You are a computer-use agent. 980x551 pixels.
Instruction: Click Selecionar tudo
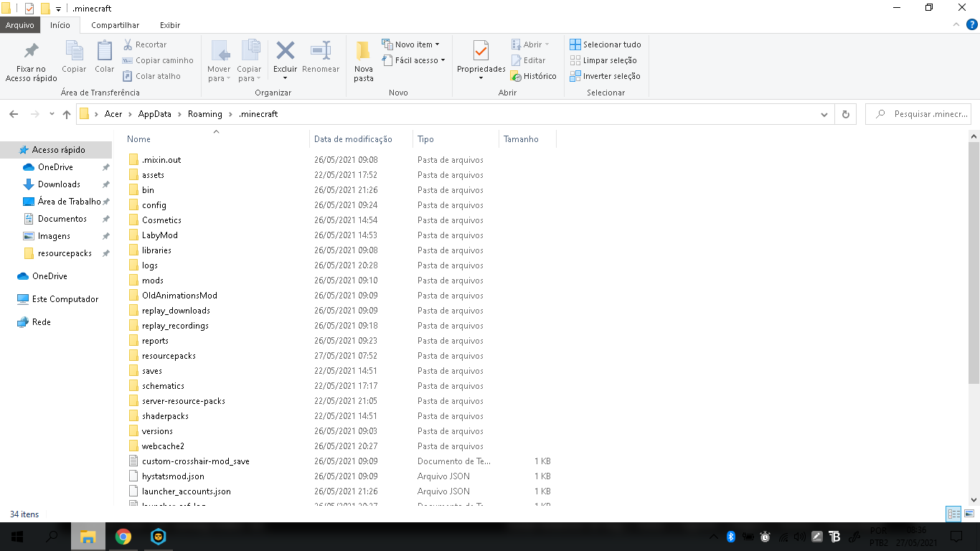(606, 44)
